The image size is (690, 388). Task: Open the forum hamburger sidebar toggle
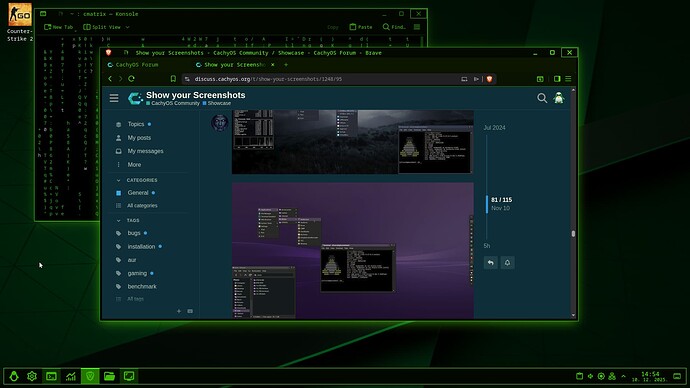coord(114,98)
